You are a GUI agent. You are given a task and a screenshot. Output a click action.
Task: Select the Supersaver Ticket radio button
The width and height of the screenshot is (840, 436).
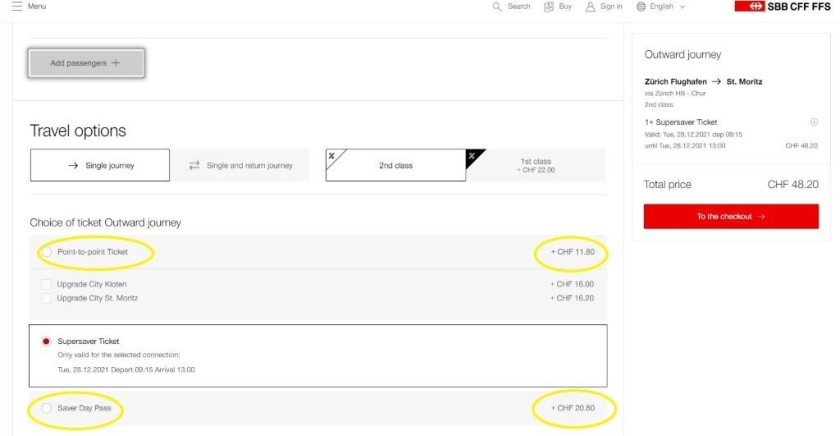point(47,341)
